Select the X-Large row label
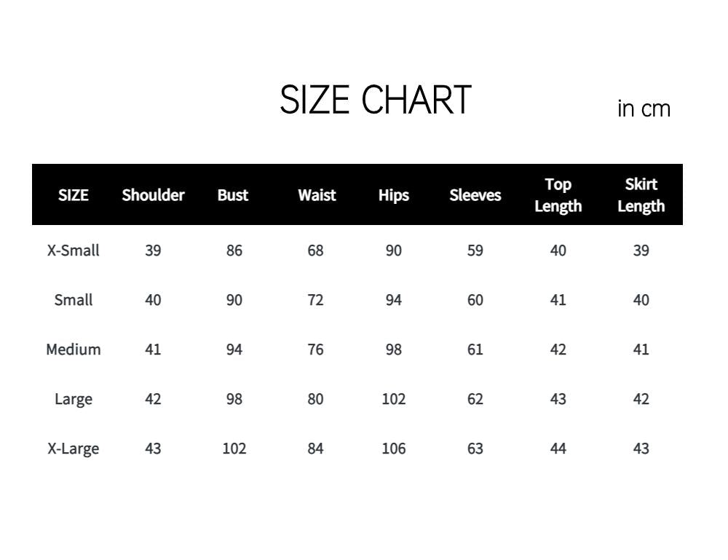 pyautogui.click(x=74, y=449)
